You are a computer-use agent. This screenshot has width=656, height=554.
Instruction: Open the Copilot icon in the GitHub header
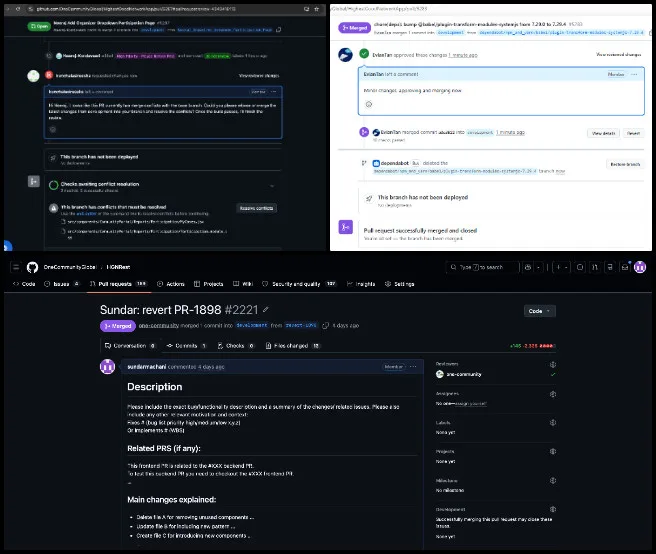tap(528, 267)
